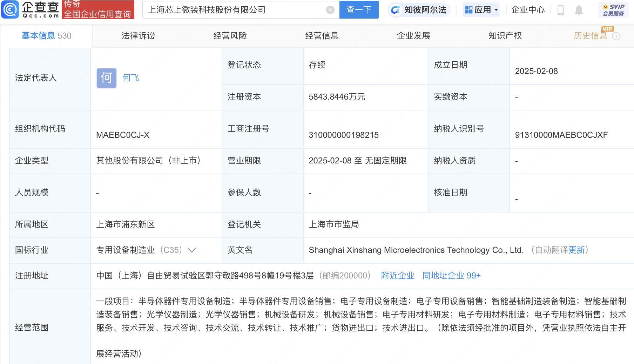Click the 经营范围 business scope description

tap(361, 328)
